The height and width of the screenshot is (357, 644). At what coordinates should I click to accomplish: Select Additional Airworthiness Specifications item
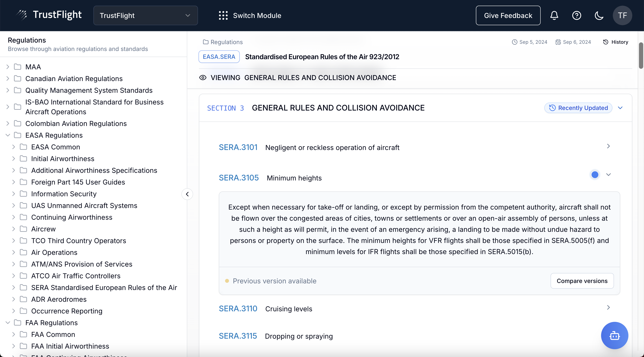94,170
